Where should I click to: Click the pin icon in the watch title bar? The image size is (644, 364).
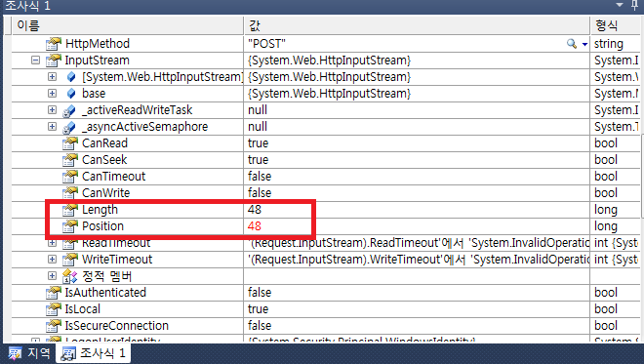(x=634, y=5)
